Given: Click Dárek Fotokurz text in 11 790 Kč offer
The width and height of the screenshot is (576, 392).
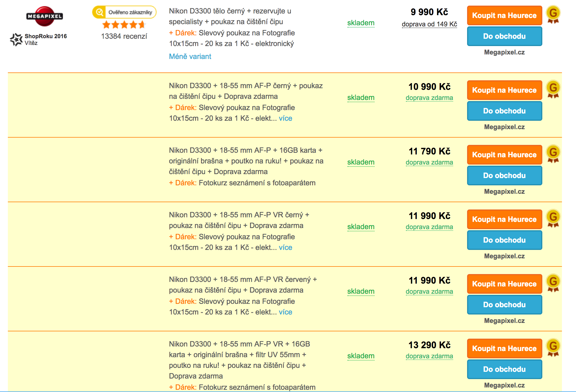Looking at the screenshot, I should (x=242, y=183).
